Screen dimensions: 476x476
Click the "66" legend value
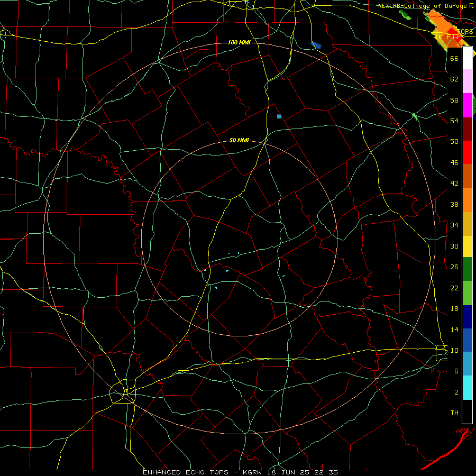click(454, 58)
